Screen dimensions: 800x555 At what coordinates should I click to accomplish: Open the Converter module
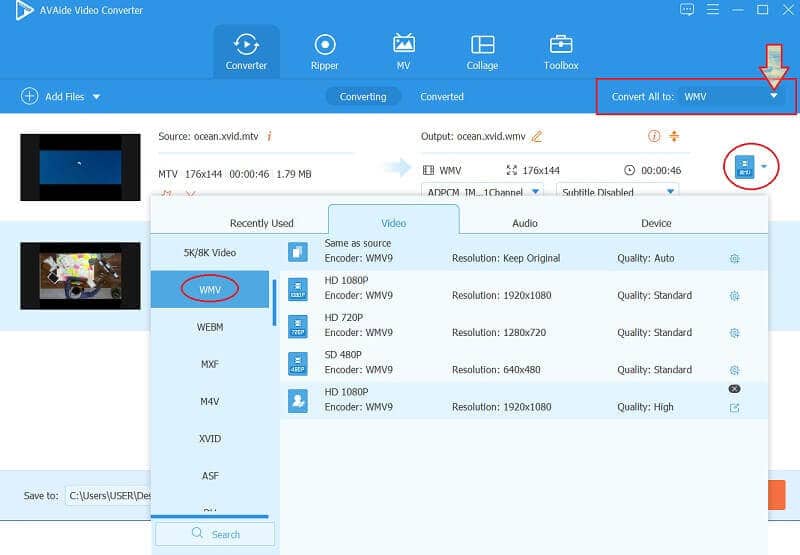(x=246, y=52)
